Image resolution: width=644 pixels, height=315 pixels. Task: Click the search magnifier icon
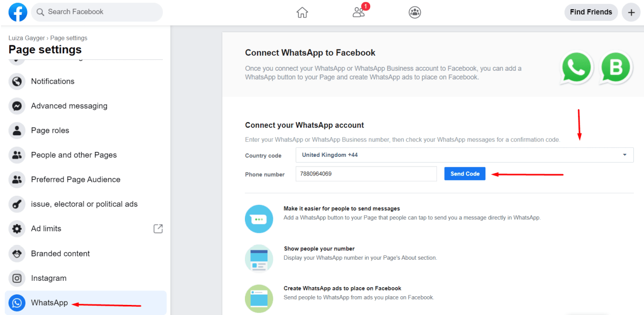tap(40, 12)
